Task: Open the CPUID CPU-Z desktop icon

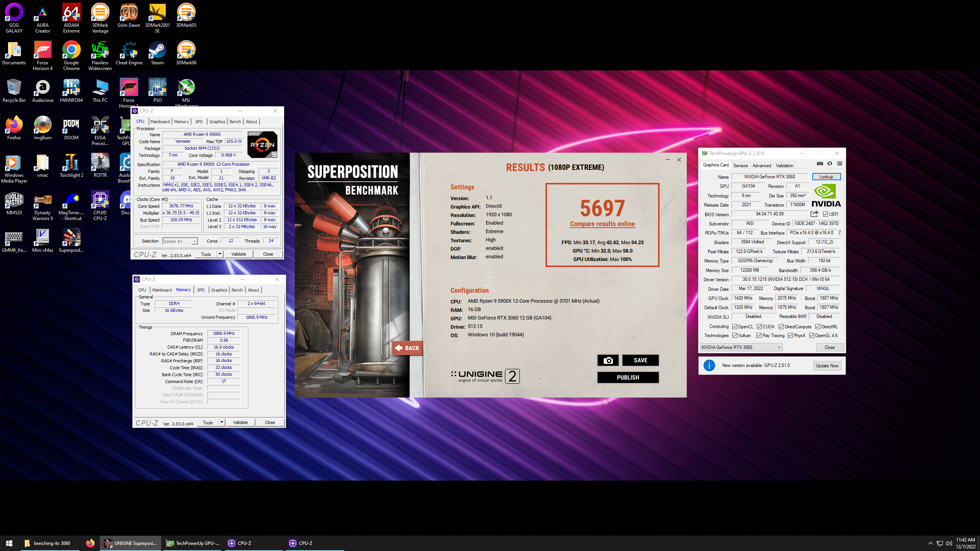Action: click(100, 205)
